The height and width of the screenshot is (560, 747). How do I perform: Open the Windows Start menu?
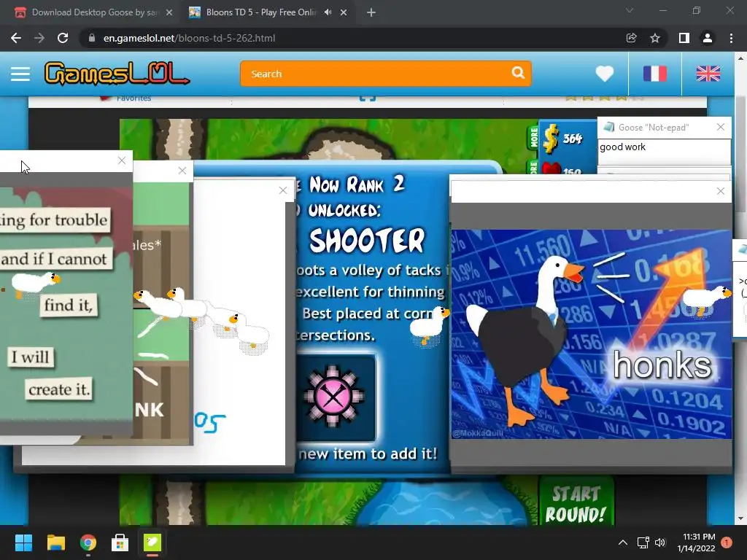coord(23,542)
